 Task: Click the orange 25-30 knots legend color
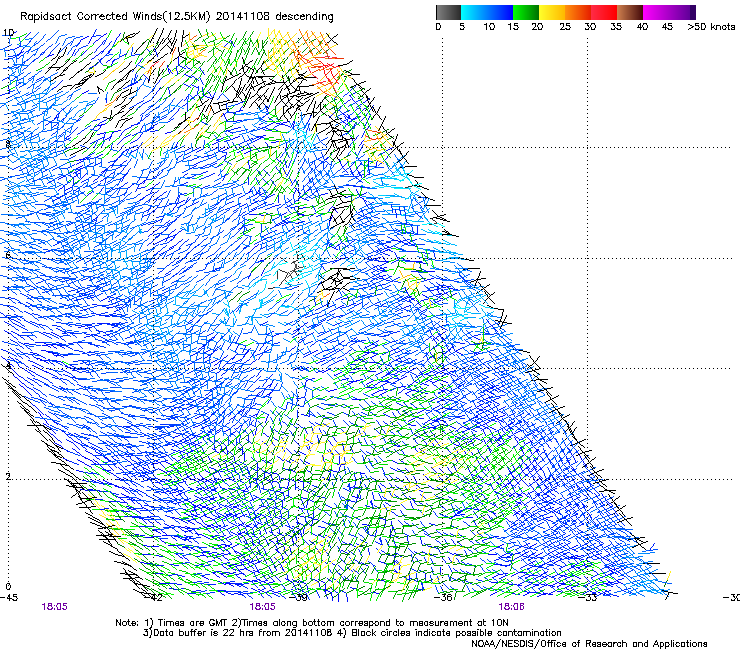pos(578,12)
